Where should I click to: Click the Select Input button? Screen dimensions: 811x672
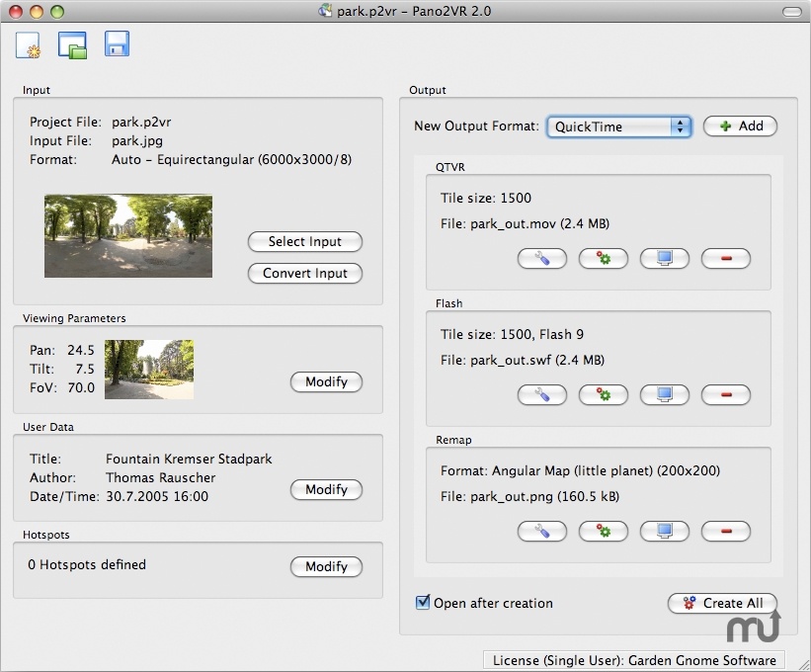304,242
